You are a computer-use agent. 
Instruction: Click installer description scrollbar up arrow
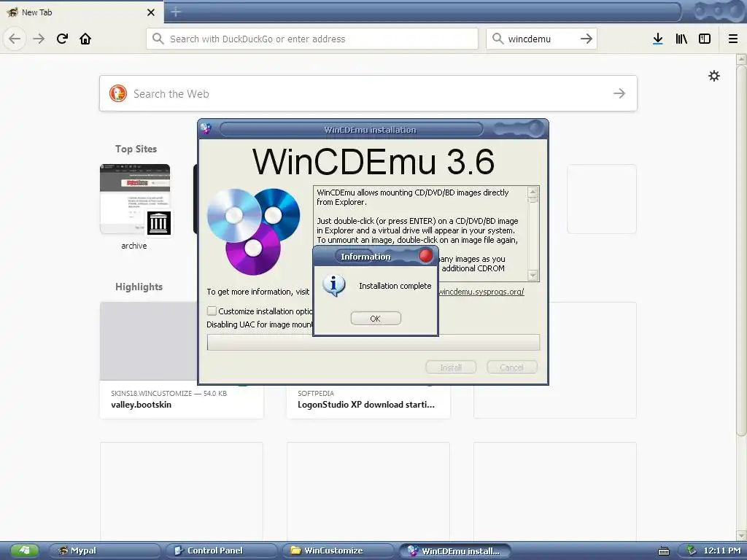(533, 192)
